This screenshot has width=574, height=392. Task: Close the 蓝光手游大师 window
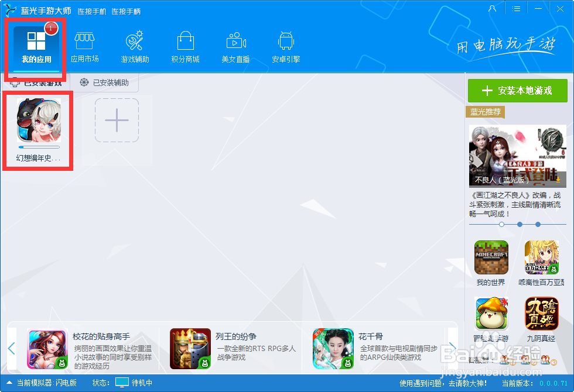pyautogui.click(x=560, y=9)
